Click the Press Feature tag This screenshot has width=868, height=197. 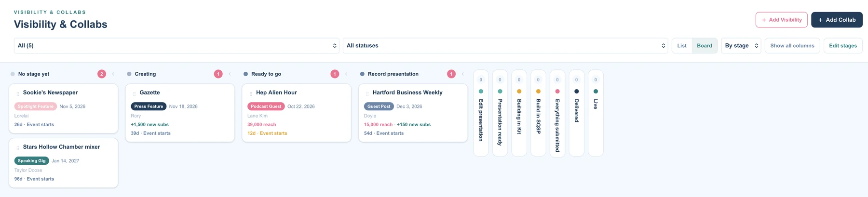149,106
